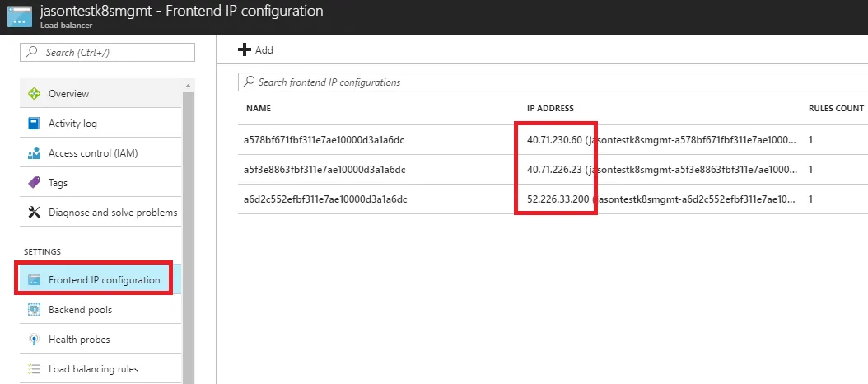Click the SETTINGS section heading

(42, 251)
